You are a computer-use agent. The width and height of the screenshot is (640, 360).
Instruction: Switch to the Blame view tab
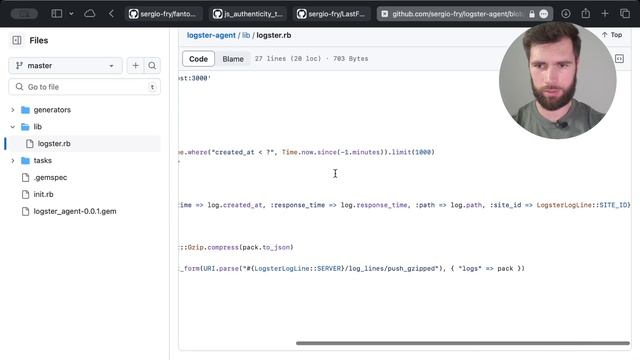[233, 59]
